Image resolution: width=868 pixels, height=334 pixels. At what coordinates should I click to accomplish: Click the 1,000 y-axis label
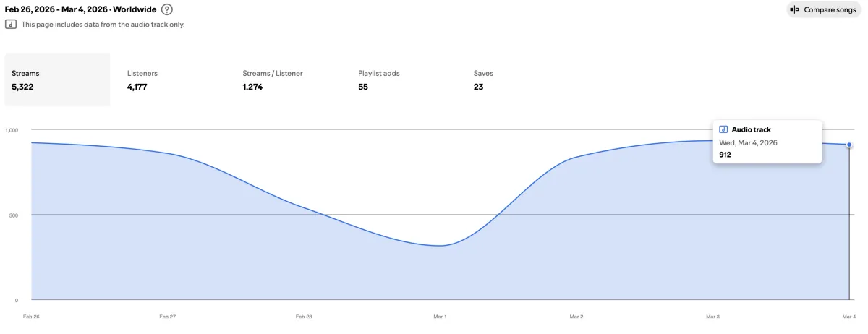[12, 130]
